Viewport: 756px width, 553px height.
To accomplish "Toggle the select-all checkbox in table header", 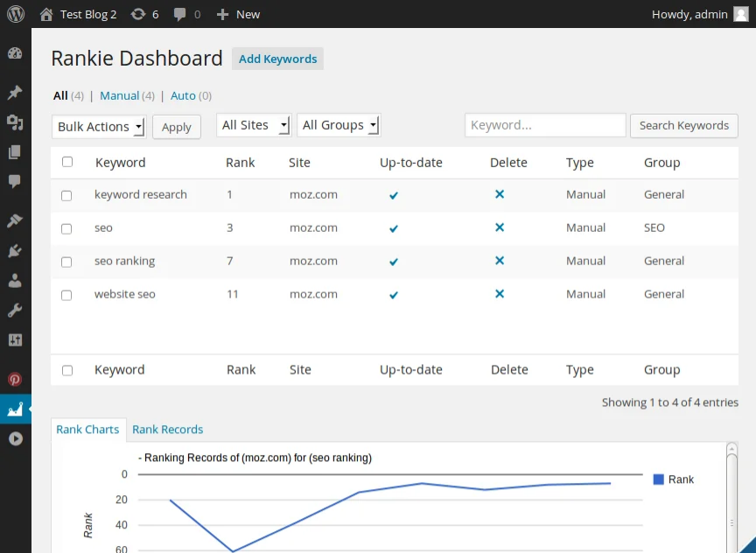I will click(x=67, y=162).
